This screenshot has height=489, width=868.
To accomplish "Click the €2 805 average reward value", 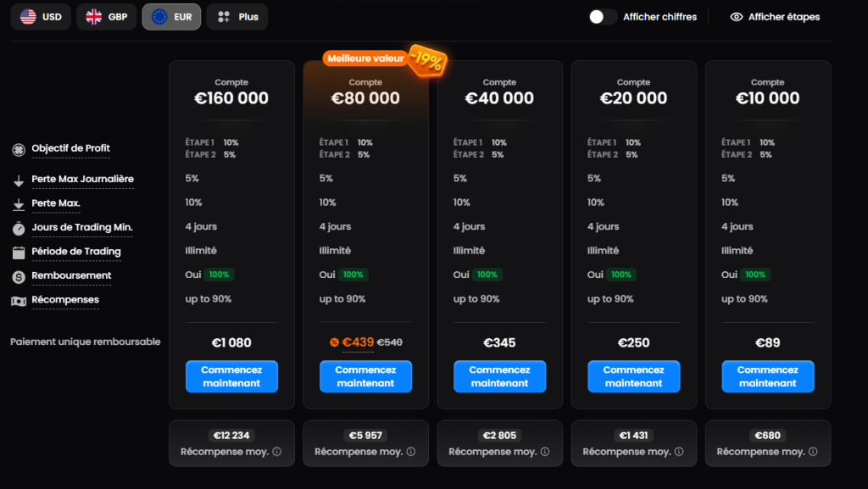I will [499, 436].
